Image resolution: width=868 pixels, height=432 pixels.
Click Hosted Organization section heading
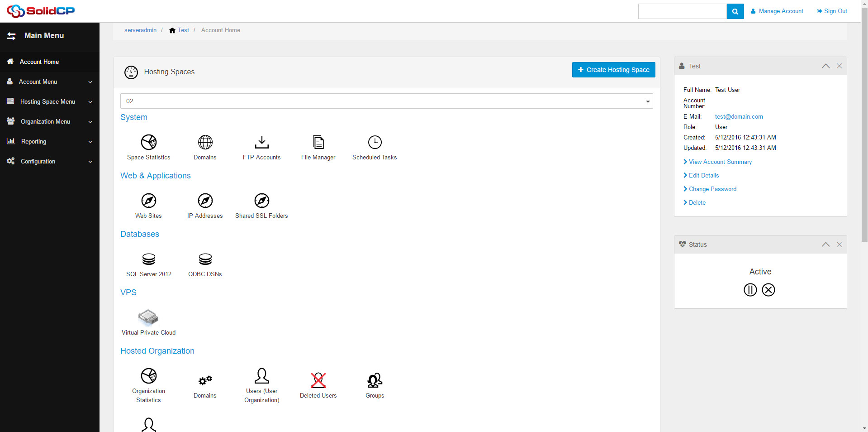pos(157,351)
